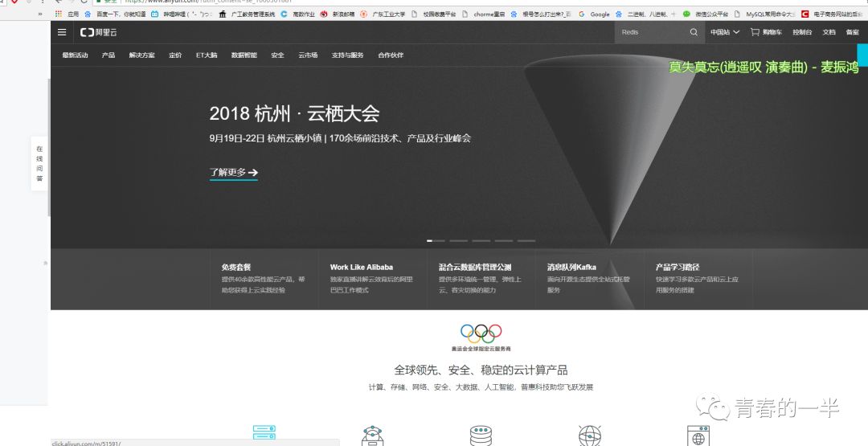Click the 2018 杭州·云栖大会 banner title

pyautogui.click(x=294, y=114)
